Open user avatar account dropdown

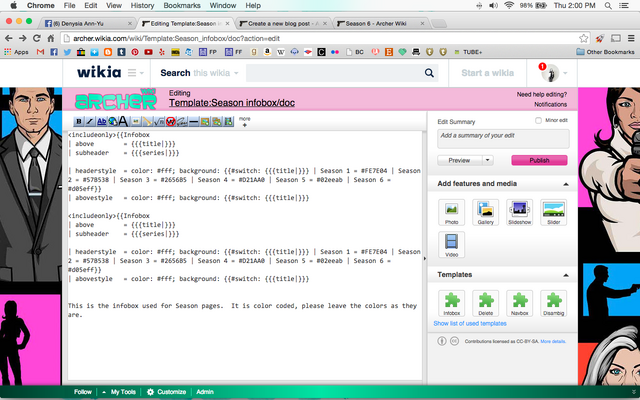553,73
